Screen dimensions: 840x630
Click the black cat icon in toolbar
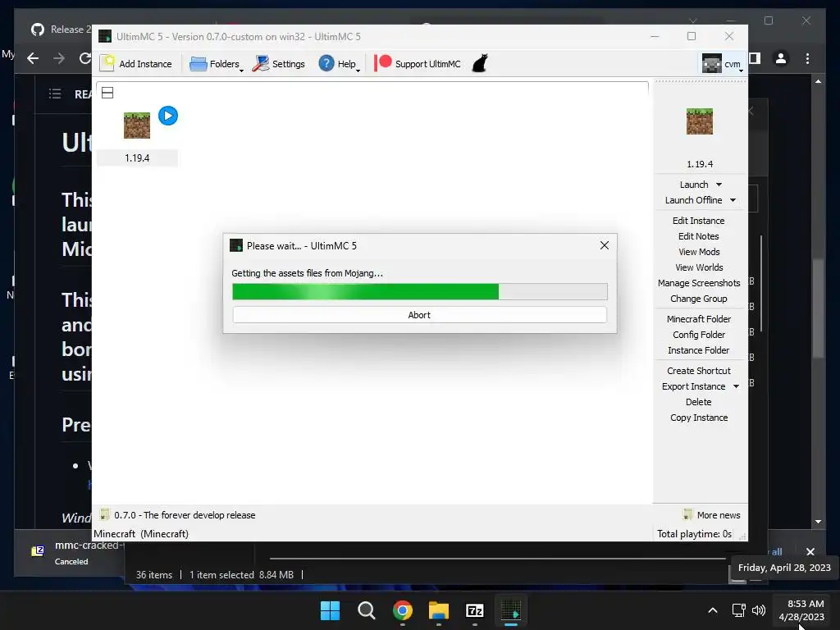[x=480, y=63]
